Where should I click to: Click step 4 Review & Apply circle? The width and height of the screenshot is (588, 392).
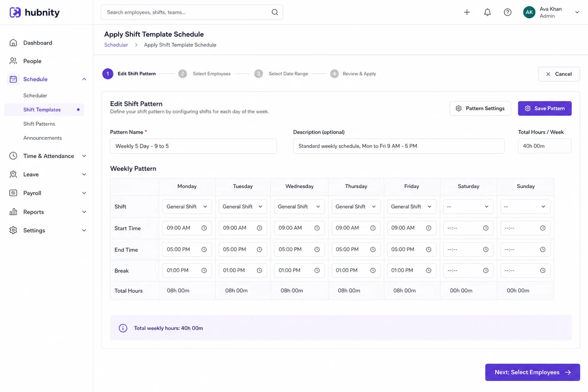point(334,74)
